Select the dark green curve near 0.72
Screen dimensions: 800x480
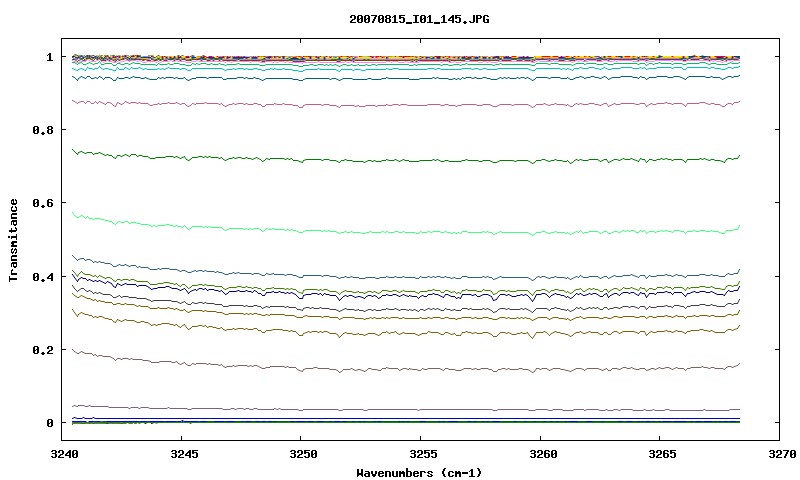pos(408,161)
